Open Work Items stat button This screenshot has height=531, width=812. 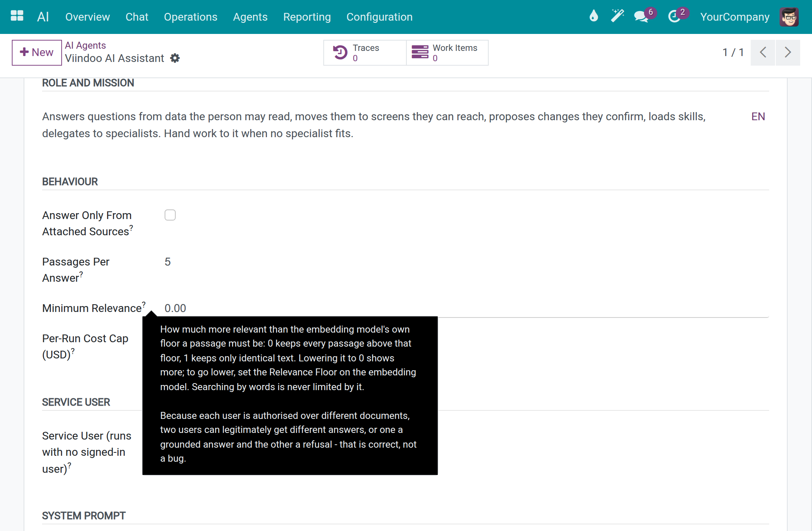(x=447, y=53)
